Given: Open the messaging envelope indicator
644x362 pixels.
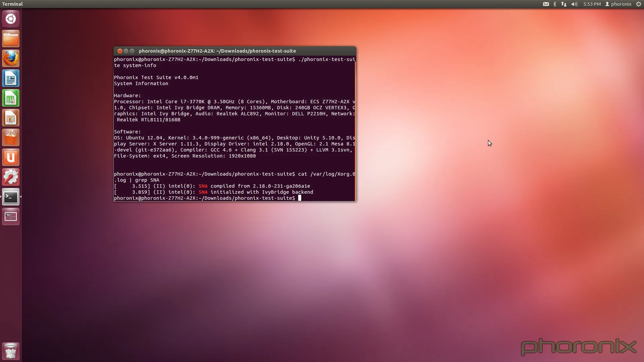Looking at the screenshot, I should click(x=546, y=4).
